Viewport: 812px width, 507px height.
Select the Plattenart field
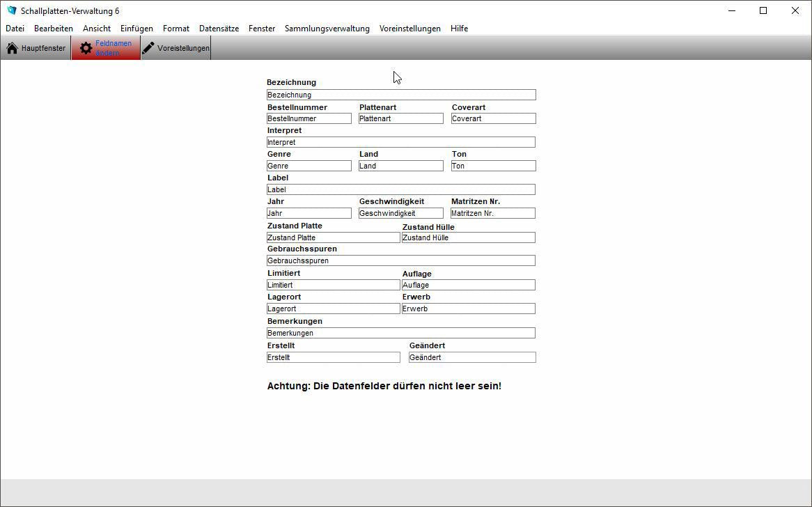[401, 118]
